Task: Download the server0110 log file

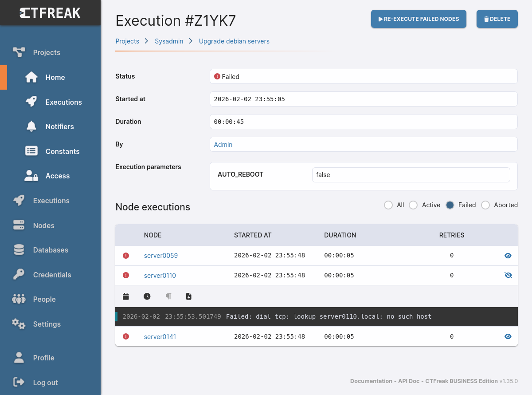Action: [188, 296]
